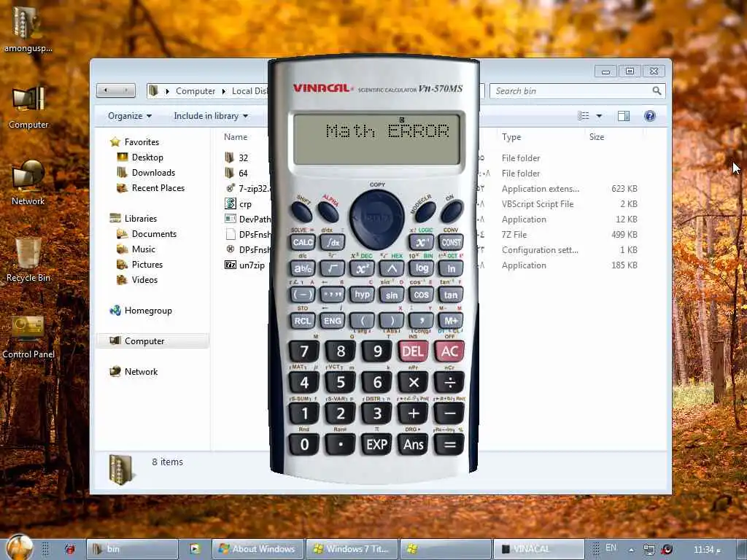
Task: Click the ln key
Action: point(451,268)
